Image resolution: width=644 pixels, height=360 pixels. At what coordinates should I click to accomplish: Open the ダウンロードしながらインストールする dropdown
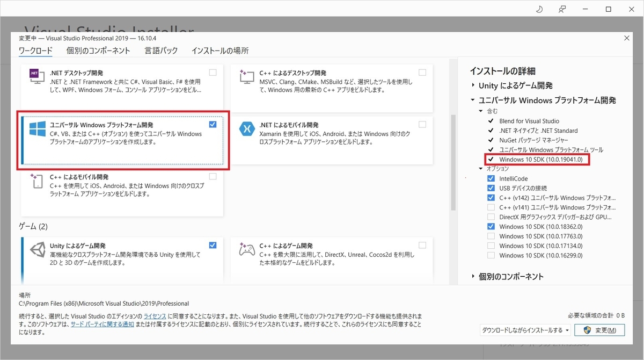tap(525, 330)
